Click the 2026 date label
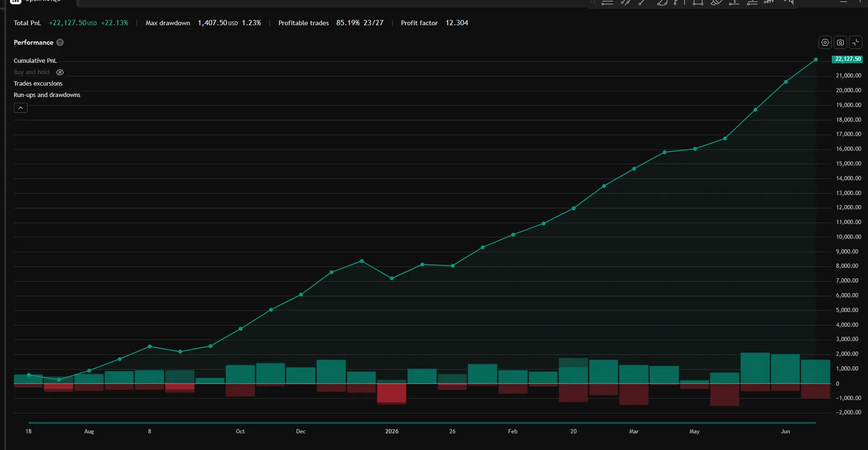Viewport: 868px width, 450px height. click(392, 432)
